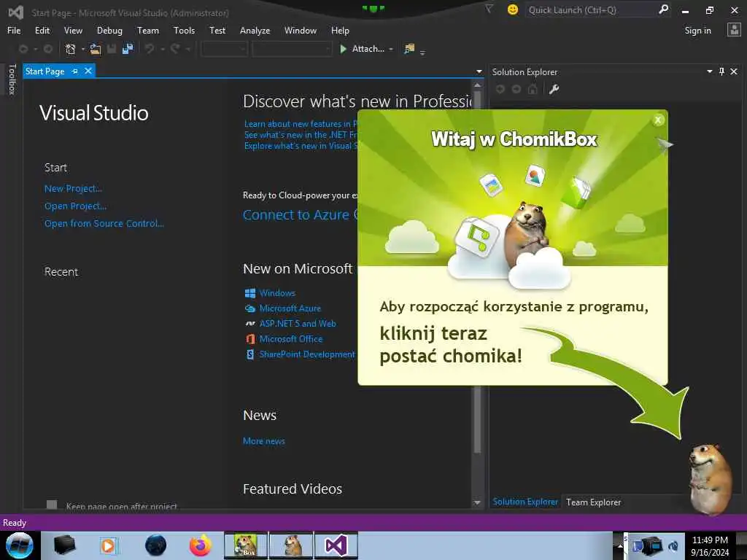The height and width of the screenshot is (560, 747).
Task: Open the Solution Explorer Properties wrench icon
Action: [554, 89]
